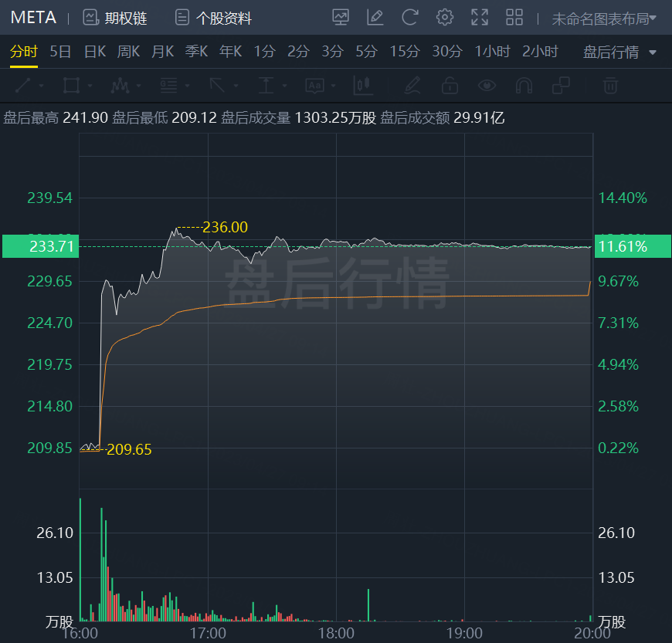Expand the wave pattern tool options arrow
The width and height of the screenshot is (672, 643).
tap(138, 86)
